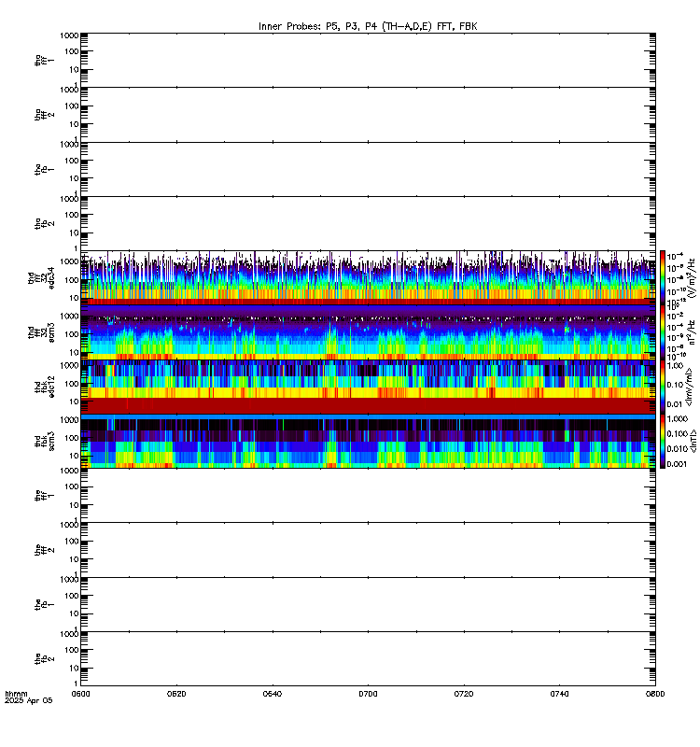700x747 pixels.
Task: Click the 'thd fbk edc12' axis label
Action: click(44, 387)
